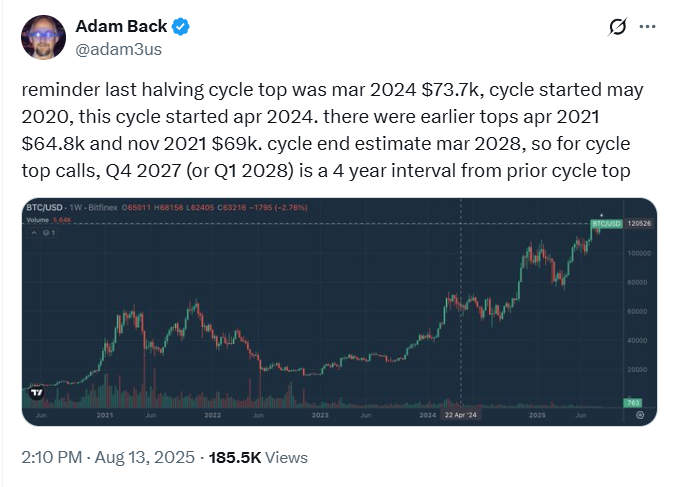The image size is (673, 487).
Task: Toggle the indicator eye visibility icon
Action: tap(46, 233)
